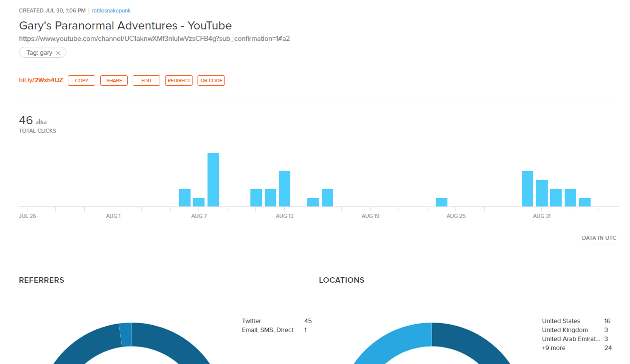630x364 pixels.
Task: Select the tallest bar after Aug 7
Action: 213,180
